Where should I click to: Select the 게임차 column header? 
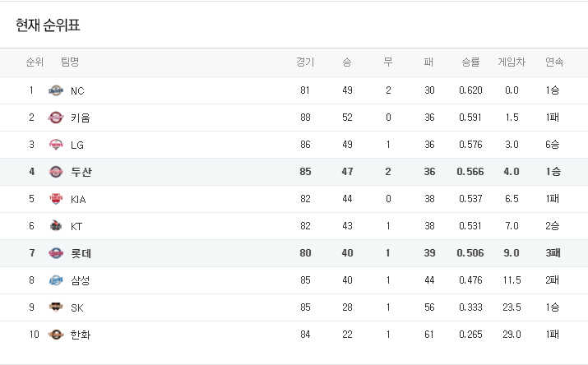point(512,62)
